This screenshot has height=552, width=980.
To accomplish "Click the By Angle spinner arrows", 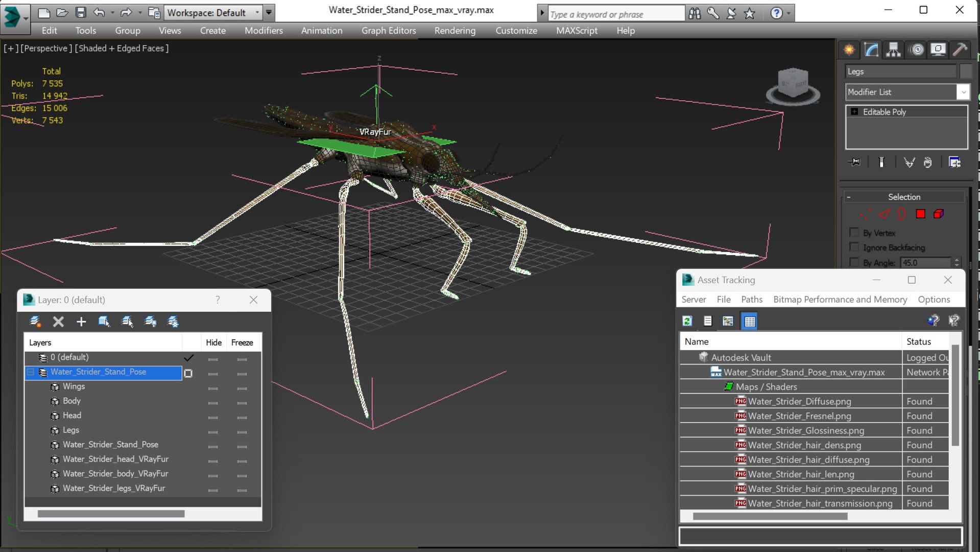I will [957, 263].
